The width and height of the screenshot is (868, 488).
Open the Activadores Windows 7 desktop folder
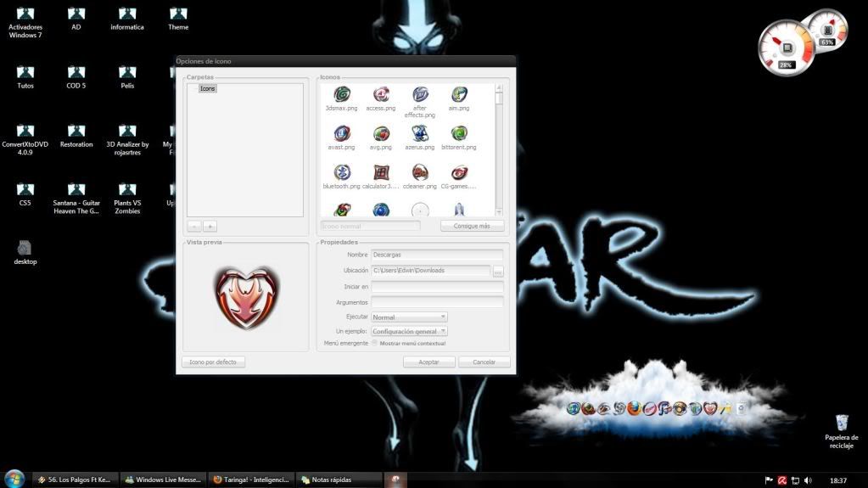tap(25, 23)
